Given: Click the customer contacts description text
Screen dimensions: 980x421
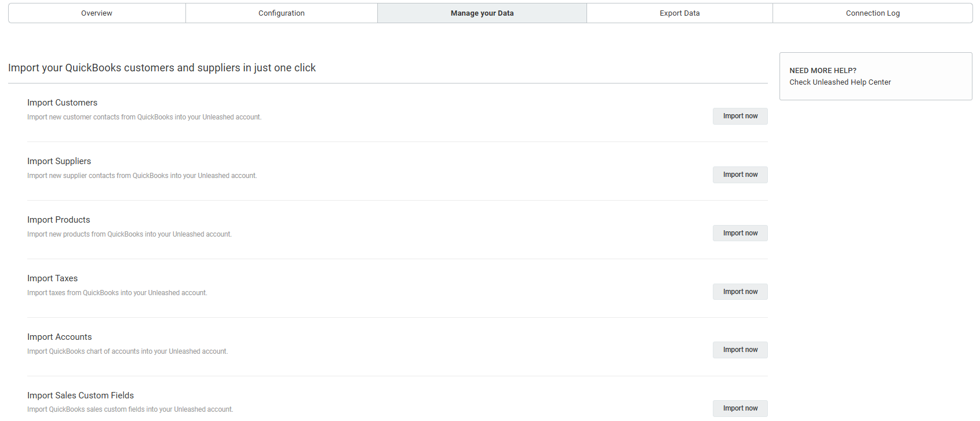Looking at the screenshot, I should [x=144, y=117].
